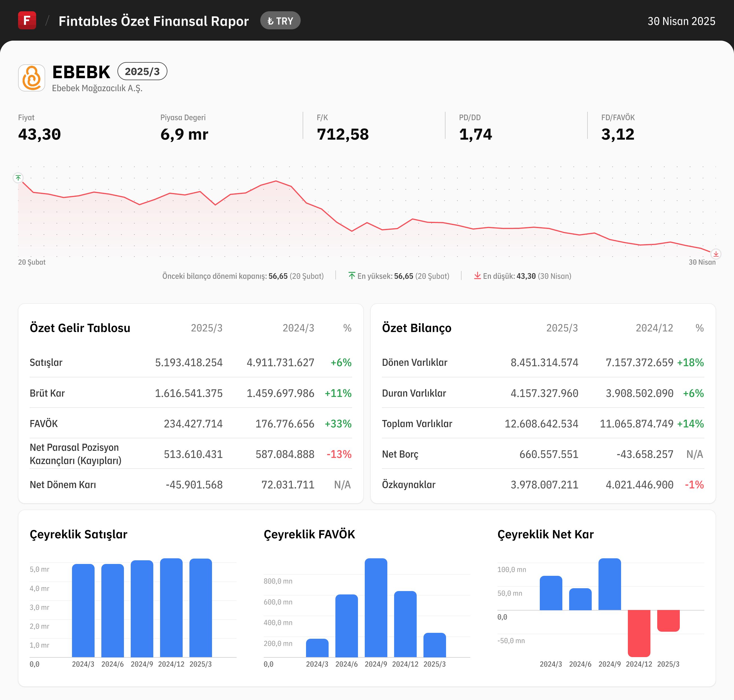The width and height of the screenshot is (734, 700).
Task: Click the FAVÖK +33% change
Action: (x=338, y=423)
